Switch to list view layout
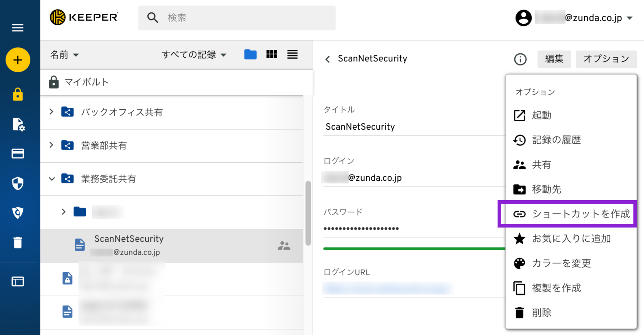Image resolution: width=644 pixels, height=335 pixels. (x=292, y=55)
